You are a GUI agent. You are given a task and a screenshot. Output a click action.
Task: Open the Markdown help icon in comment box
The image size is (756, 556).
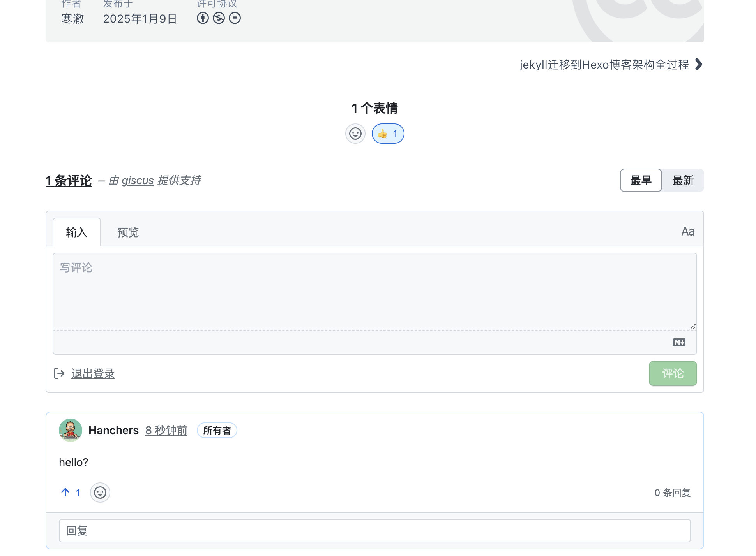[679, 342]
